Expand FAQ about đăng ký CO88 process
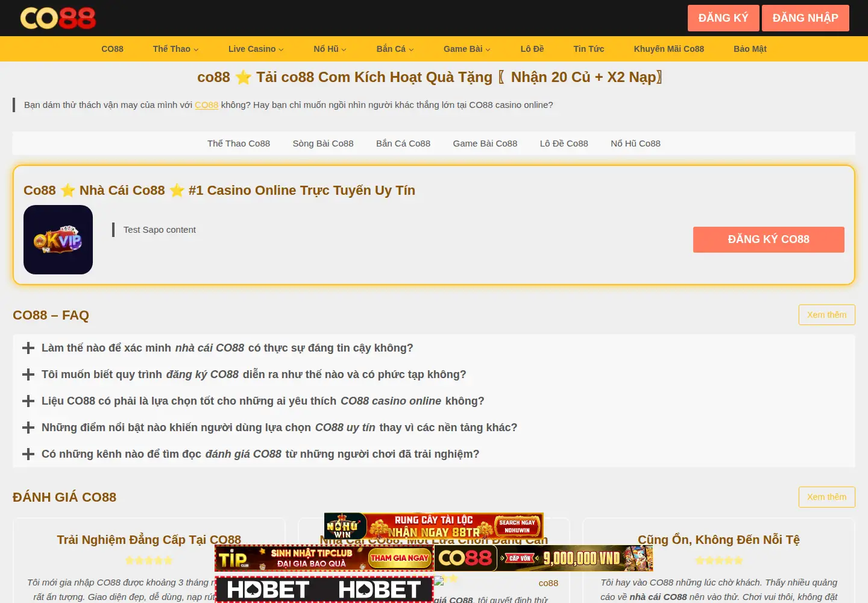The image size is (868, 603). (x=245, y=374)
